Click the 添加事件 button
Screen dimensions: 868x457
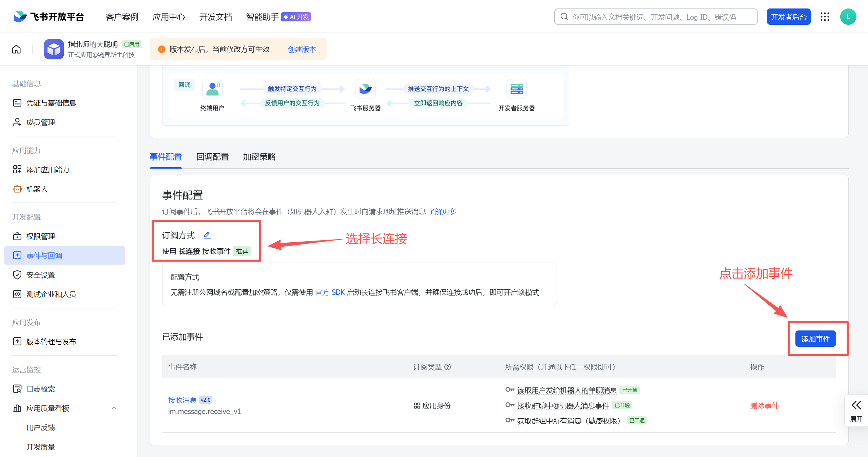click(815, 339)
